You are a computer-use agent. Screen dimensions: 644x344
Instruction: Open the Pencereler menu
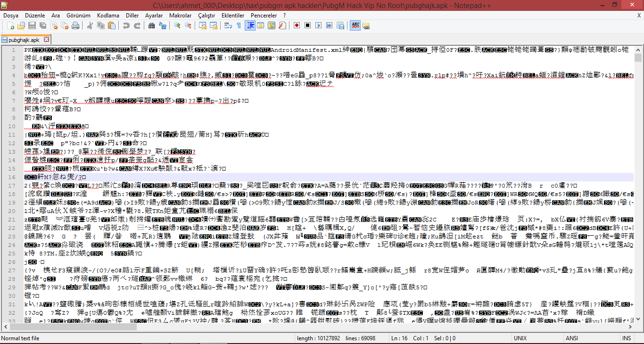(x=264, y=16)
